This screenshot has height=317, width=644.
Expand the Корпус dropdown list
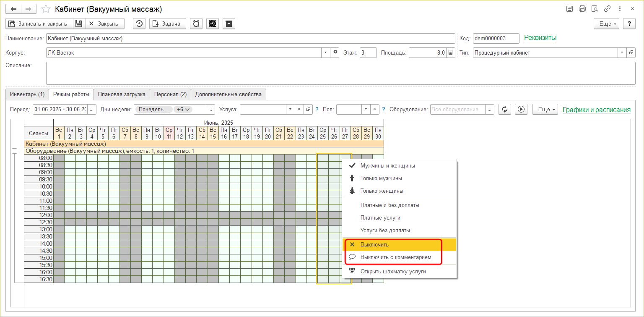[x=326, y=52]
